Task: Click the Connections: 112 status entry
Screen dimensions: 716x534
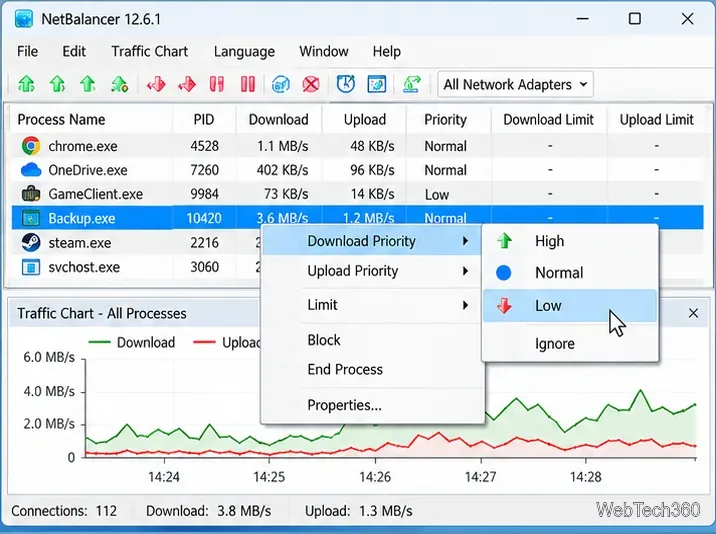Action: [64, 511]
